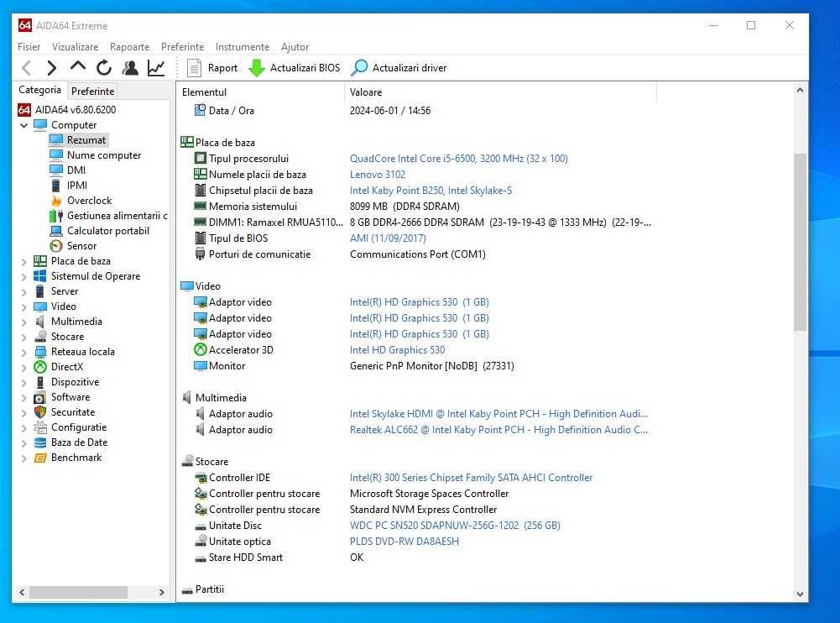840x623 pixels.
Task: Expand the Benchmark tree node
Action: tap(23, 458)
